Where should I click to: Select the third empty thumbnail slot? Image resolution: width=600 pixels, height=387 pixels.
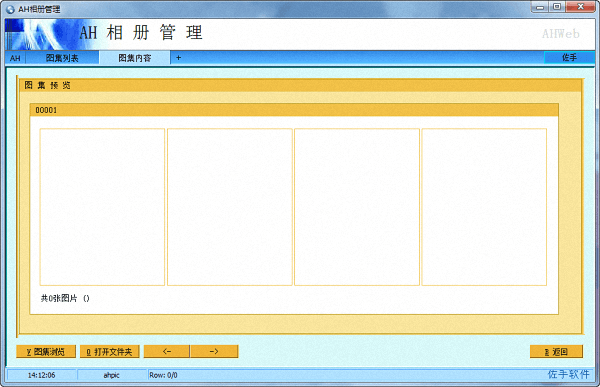coord(357,207)
